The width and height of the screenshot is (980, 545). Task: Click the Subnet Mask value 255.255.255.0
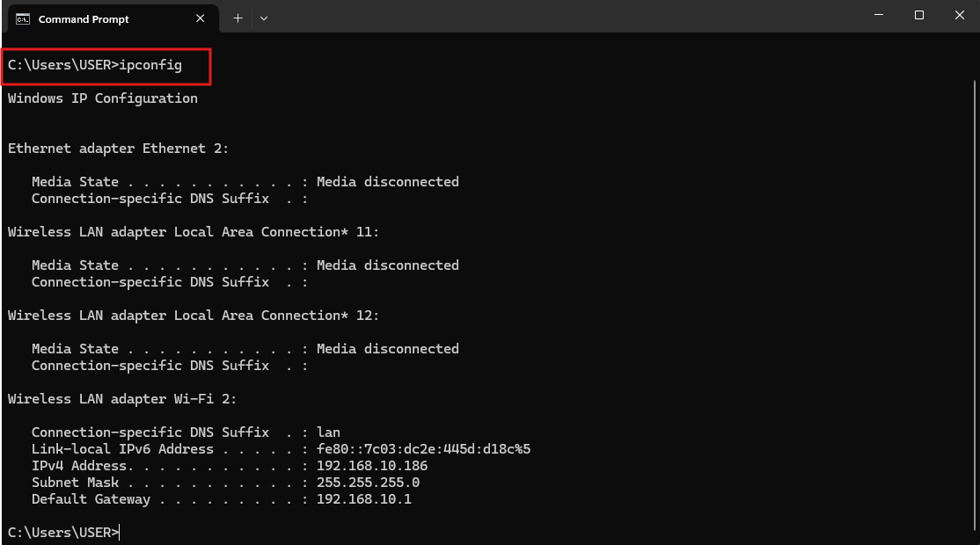click(368, 483)
